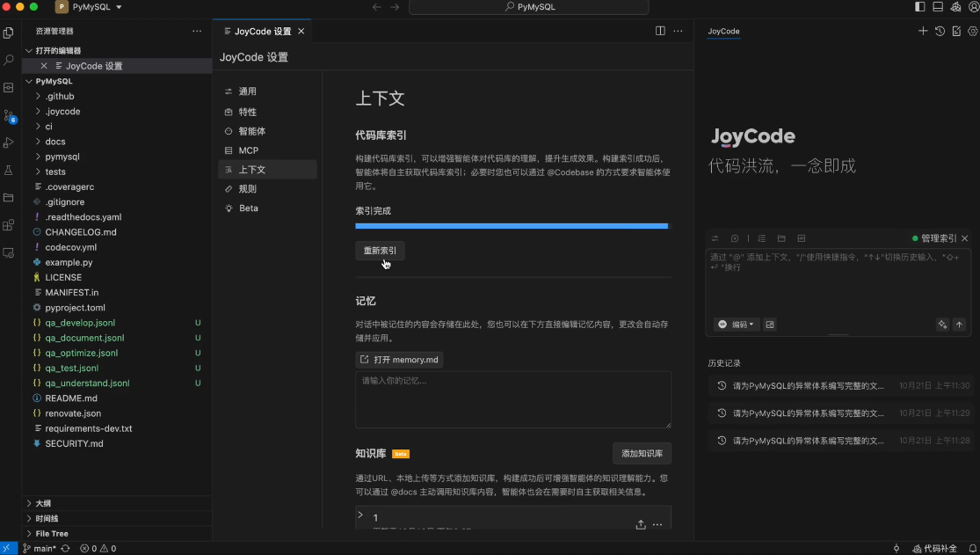The height and width of the screenshot is (555, 980).
Task: Open JoyCode settings gear icon
Action: [x=972, y=31]
